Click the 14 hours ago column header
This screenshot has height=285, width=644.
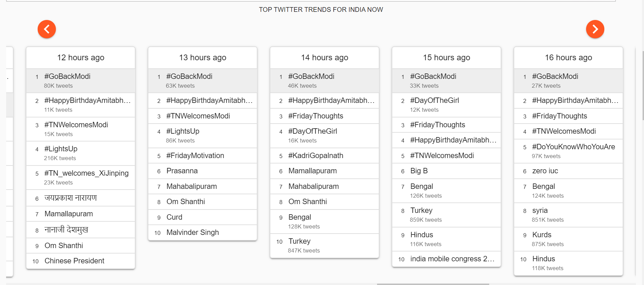click(325, 58)
